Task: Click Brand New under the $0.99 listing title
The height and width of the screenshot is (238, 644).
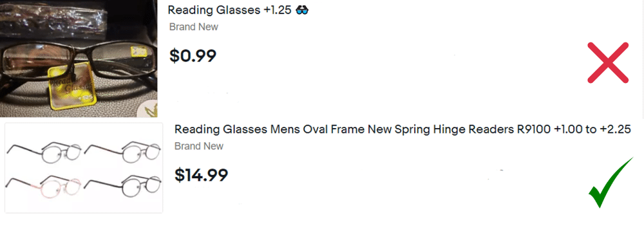Action: coord(194,27)
